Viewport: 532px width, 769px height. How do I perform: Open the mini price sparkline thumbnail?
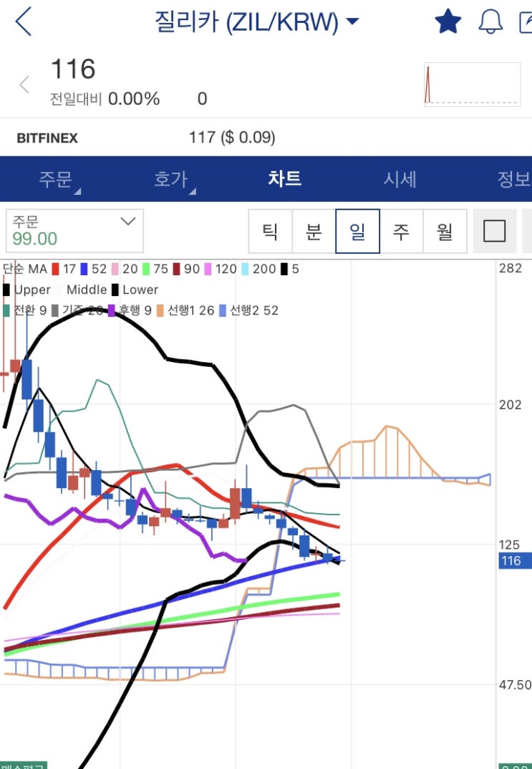(472, 84)
